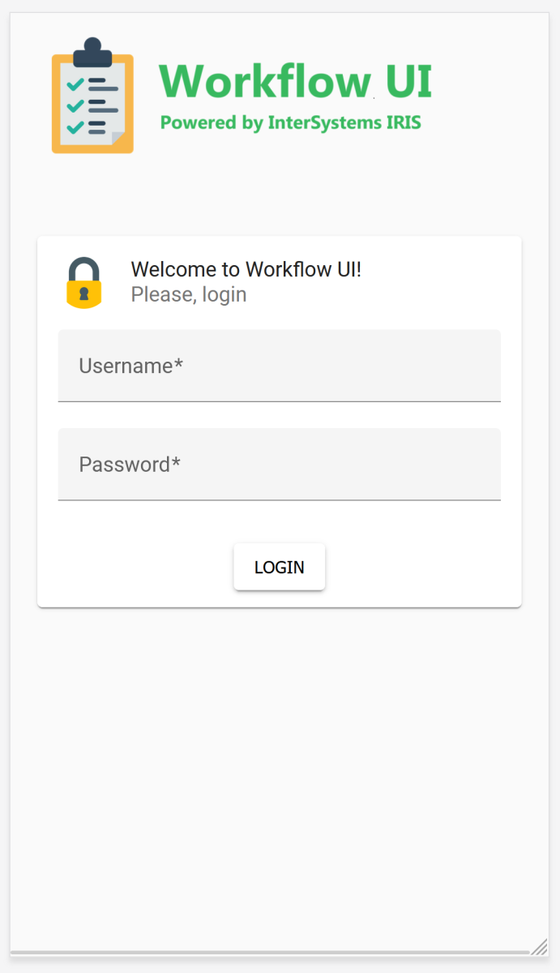Click the Welcome to Workflow UI! heading

pos(246,269)
